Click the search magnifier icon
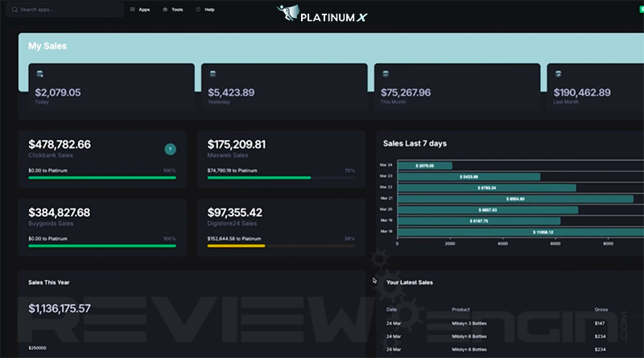Viewport: 644px width, 358px height. [x=14, y=10]
